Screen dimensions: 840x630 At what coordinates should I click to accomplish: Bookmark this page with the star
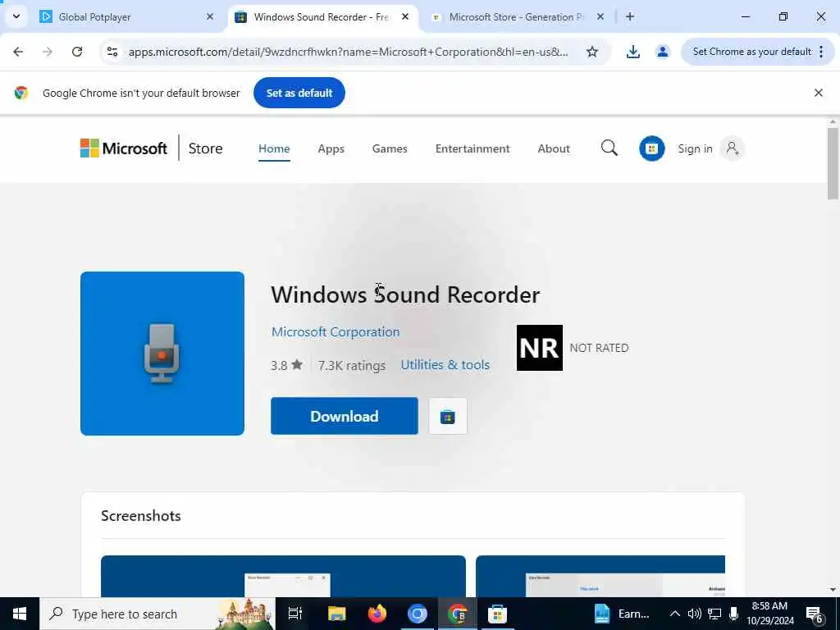pos(592,52)
